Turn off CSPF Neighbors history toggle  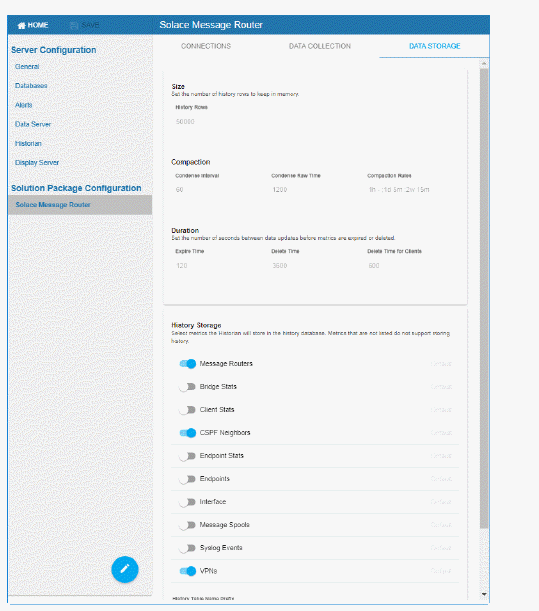click(x=187, y=433)
